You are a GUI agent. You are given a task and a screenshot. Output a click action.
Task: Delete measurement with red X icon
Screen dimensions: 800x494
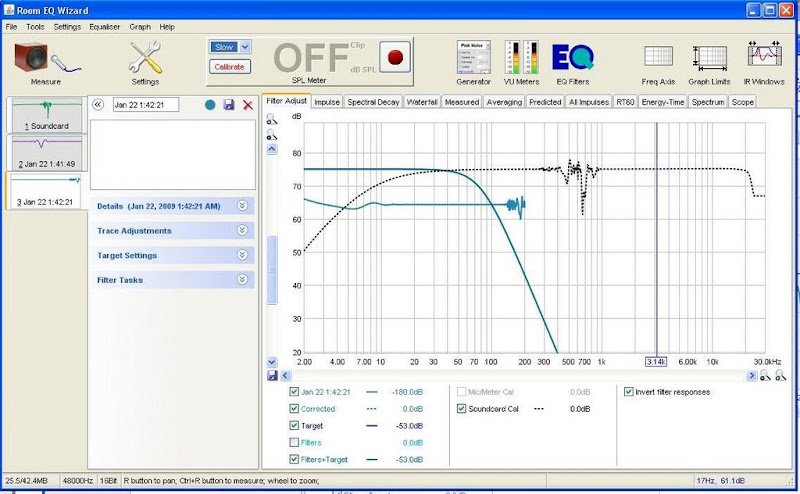click(x=248, y=105)
